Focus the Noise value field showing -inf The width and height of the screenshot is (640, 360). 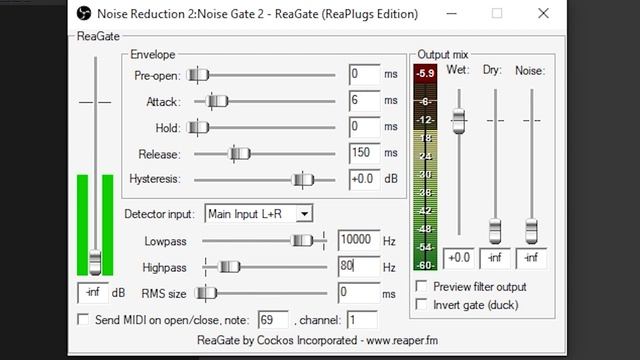pyautogui.click(x=531, y=258)
